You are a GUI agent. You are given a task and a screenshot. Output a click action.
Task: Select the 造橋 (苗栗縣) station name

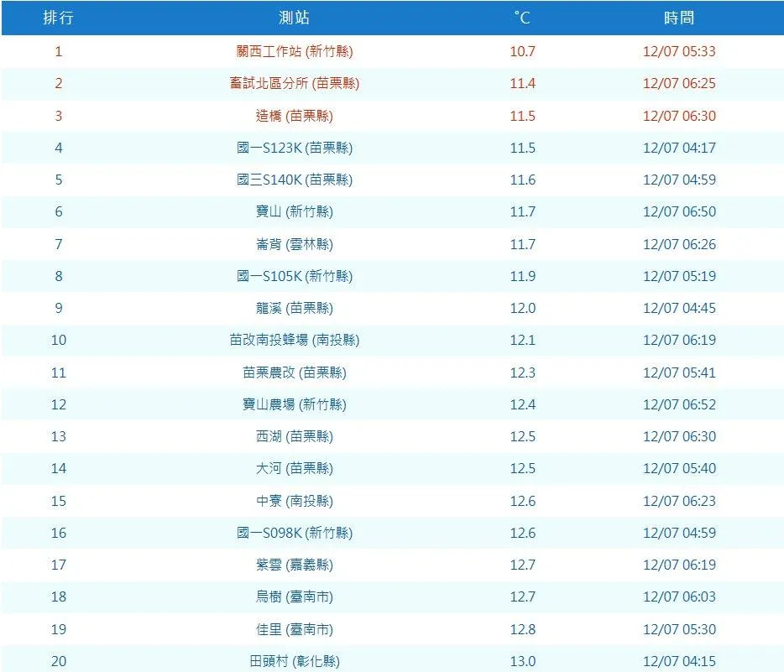click(x=295, y=116)
